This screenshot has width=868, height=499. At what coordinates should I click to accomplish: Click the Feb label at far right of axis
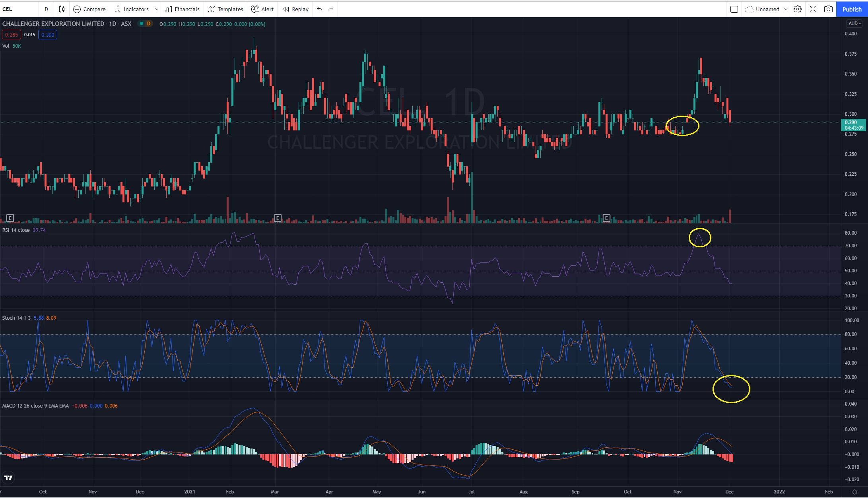point(829,492)
